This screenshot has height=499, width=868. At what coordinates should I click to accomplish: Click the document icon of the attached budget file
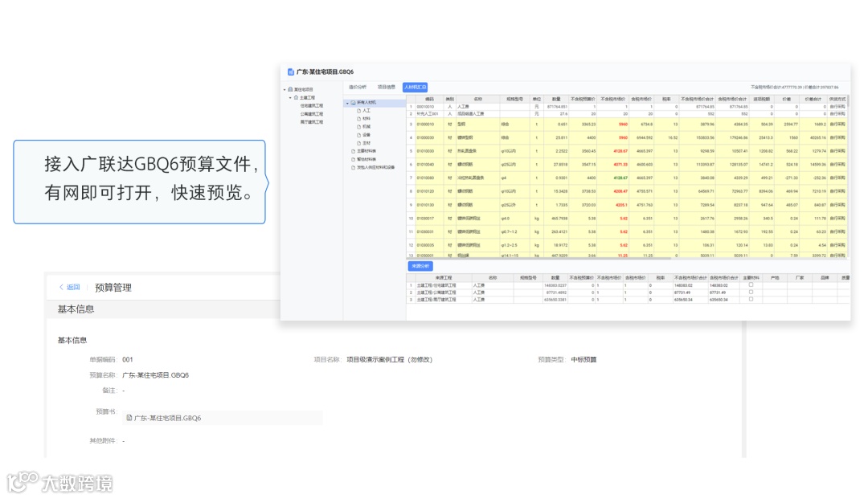[129, 418]
